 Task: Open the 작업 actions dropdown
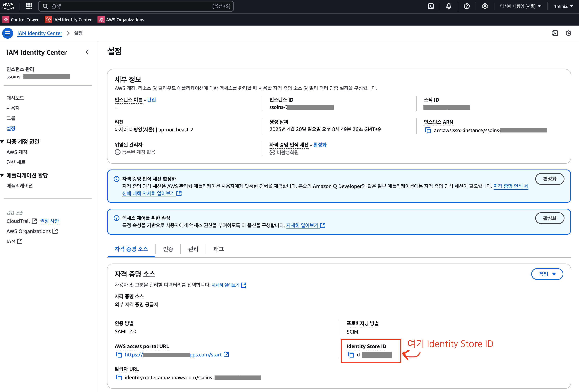tap(547, 274)
